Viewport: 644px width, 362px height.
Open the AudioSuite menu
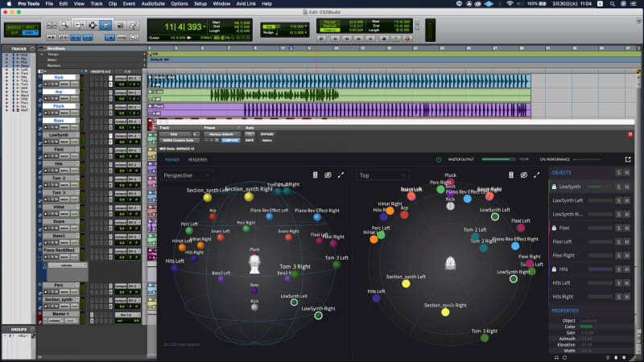153,4
